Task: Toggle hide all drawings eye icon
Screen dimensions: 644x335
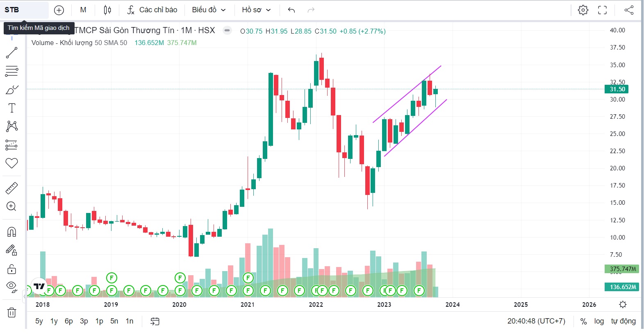Action: 11,287
